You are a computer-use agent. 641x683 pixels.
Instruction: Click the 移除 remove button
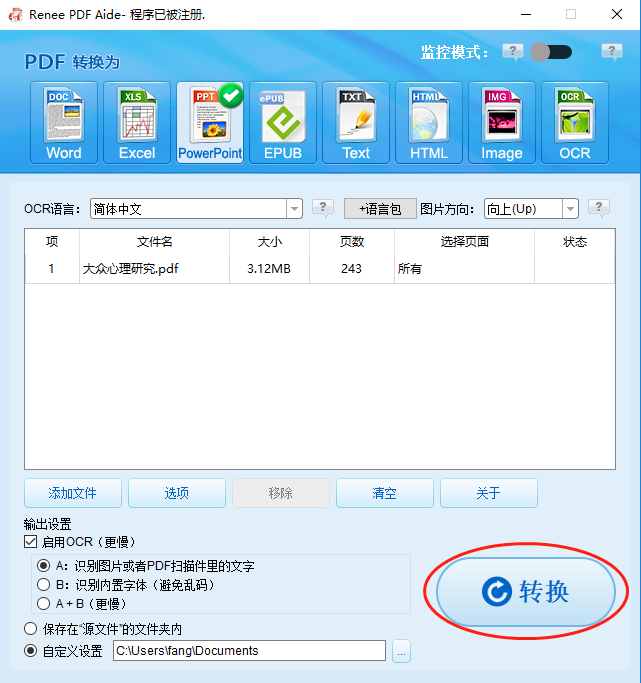(281, 493)
